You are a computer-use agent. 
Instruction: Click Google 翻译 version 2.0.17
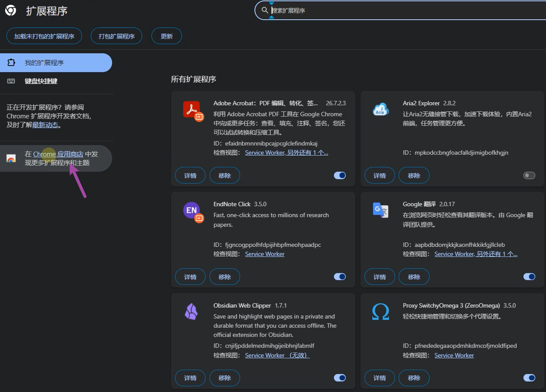(447, 204)
